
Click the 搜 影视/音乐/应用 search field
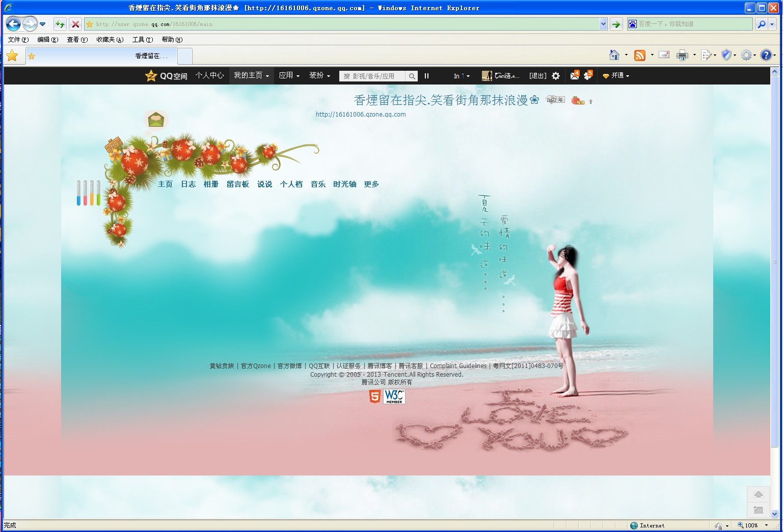(x=372, y=76)
